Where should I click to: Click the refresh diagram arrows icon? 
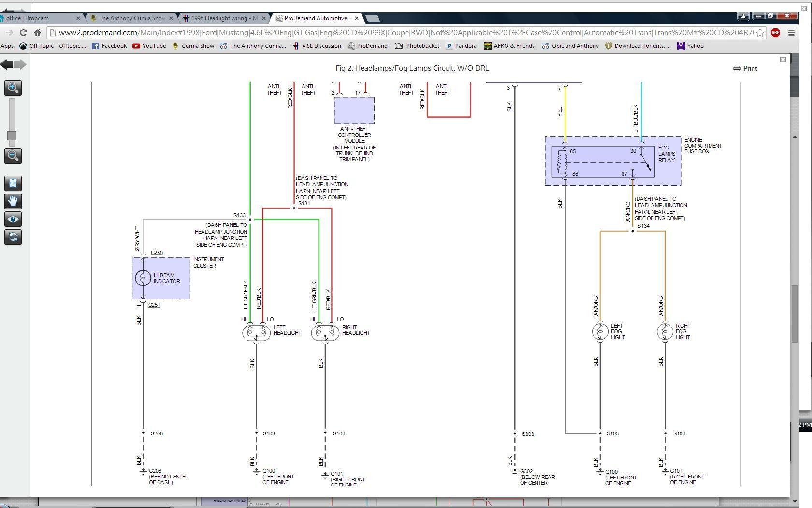[13, 237]
